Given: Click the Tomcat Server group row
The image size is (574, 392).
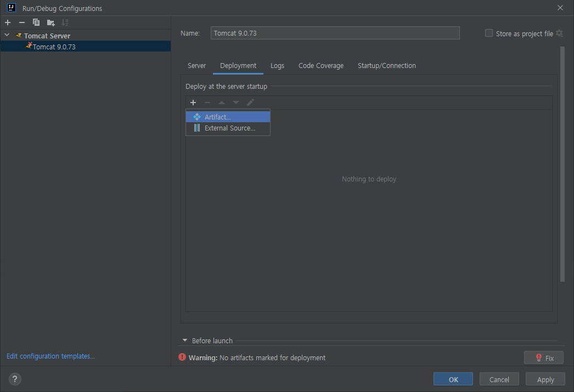Looking at the screenshot, I should (x=85, y=36).
